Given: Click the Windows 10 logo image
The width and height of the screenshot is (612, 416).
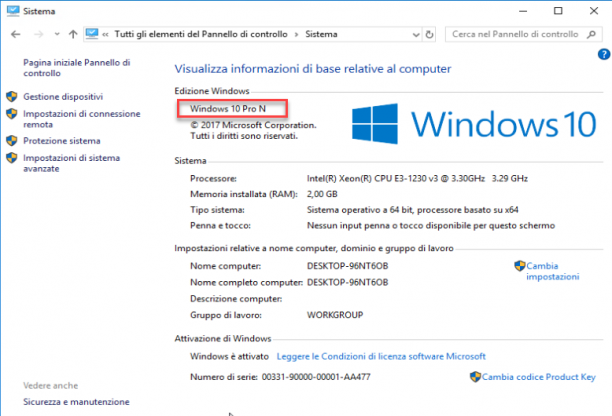Looking at the screenshot, I should pyautogui.click(x=473, y=124).
